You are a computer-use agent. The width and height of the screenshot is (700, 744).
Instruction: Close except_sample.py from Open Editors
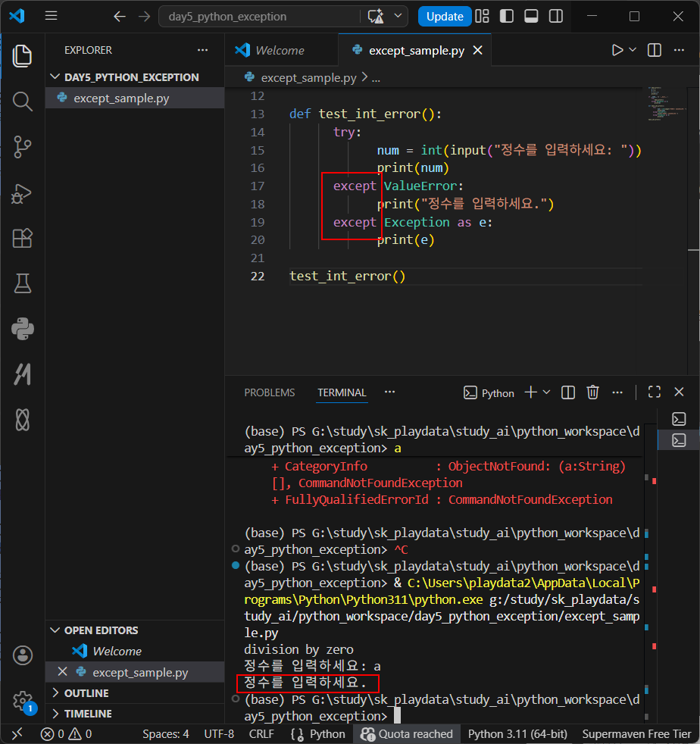pyautogui.click(x=62, y=672)
